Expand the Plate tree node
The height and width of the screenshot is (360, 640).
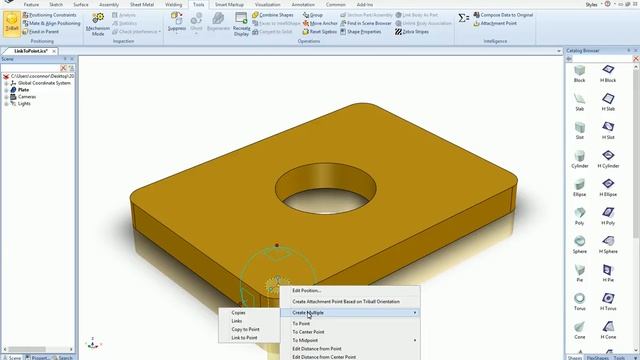tap(6, 90)
